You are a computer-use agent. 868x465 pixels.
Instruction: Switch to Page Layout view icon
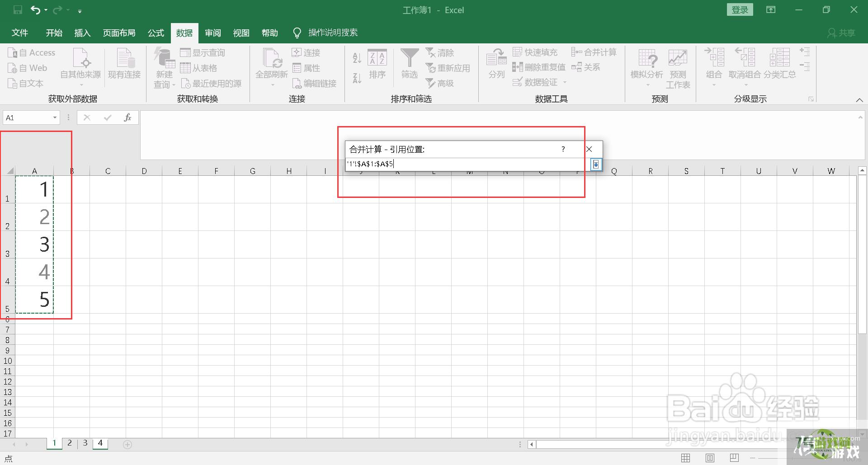[710, 458]
